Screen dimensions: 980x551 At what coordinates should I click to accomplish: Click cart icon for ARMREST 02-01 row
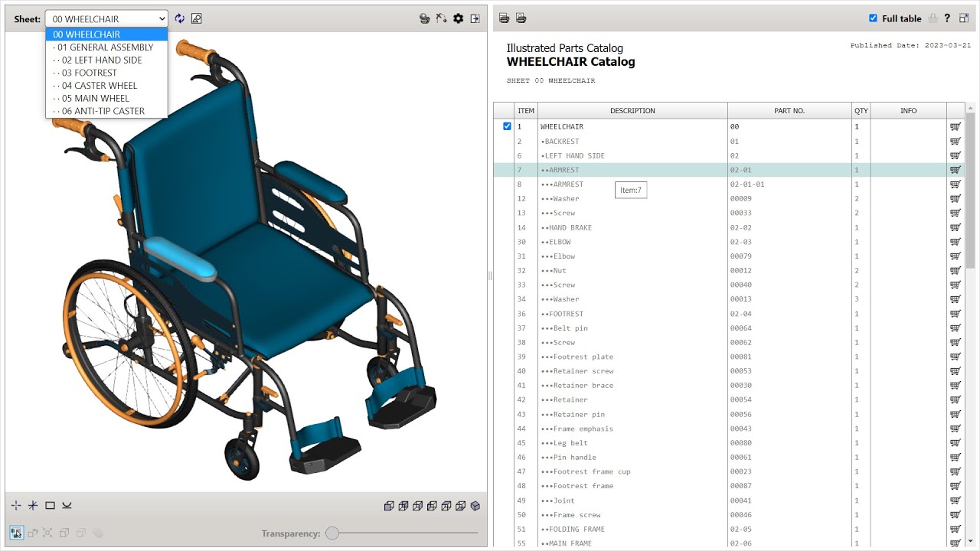point(955,170)
